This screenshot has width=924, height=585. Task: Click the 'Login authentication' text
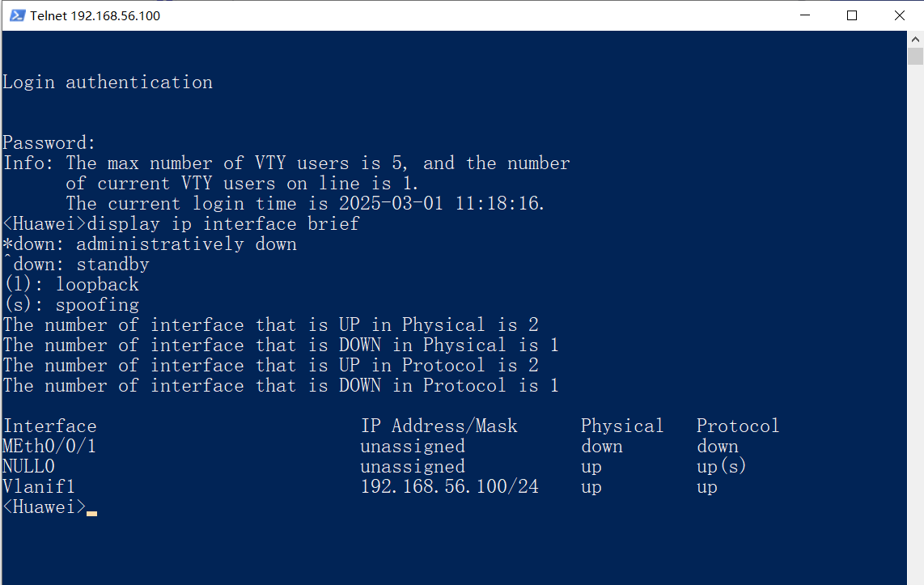tap(108, 82)
